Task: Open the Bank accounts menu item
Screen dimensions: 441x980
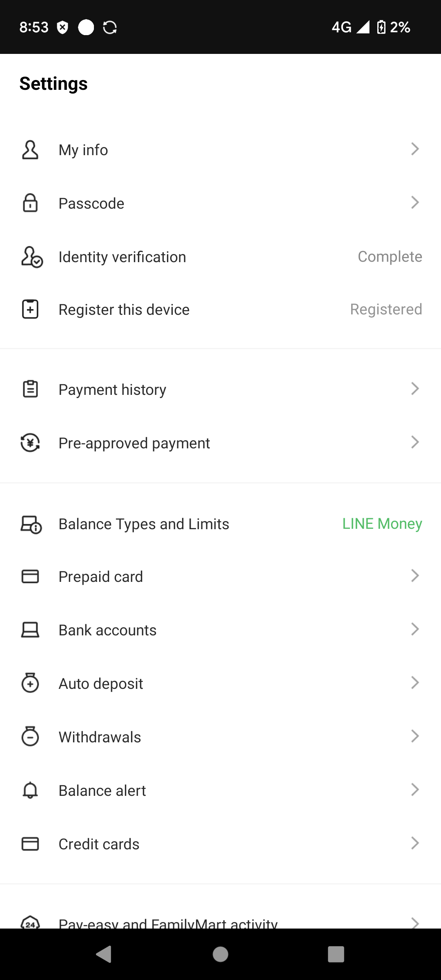Action: click(x=108, y=630)
